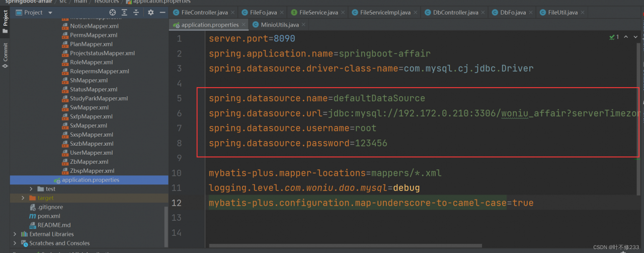Close the DbFo.java tab

coord(530,12)
